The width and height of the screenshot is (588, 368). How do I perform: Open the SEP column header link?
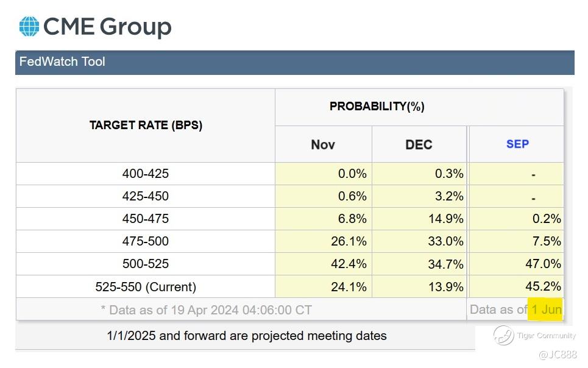tap(517, 144)
